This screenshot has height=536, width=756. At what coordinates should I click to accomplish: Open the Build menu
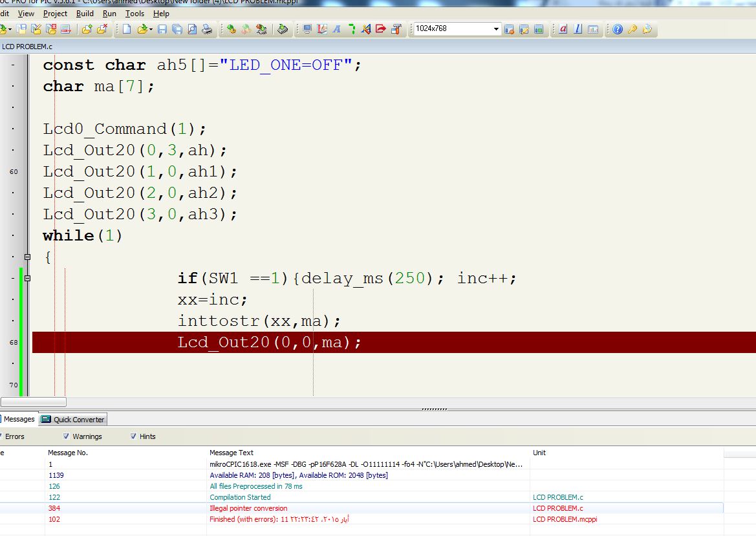point(85,14)
